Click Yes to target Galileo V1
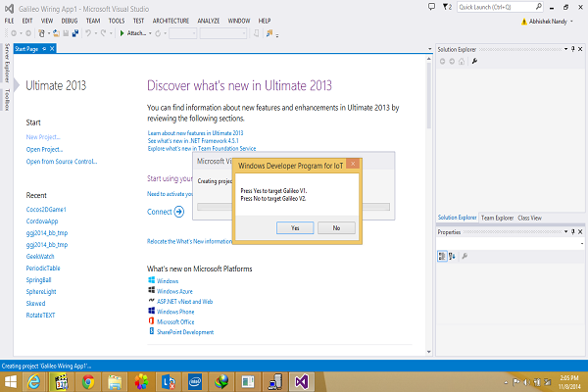The width and height of the screenshot is (588, 392). pos(295,227)
